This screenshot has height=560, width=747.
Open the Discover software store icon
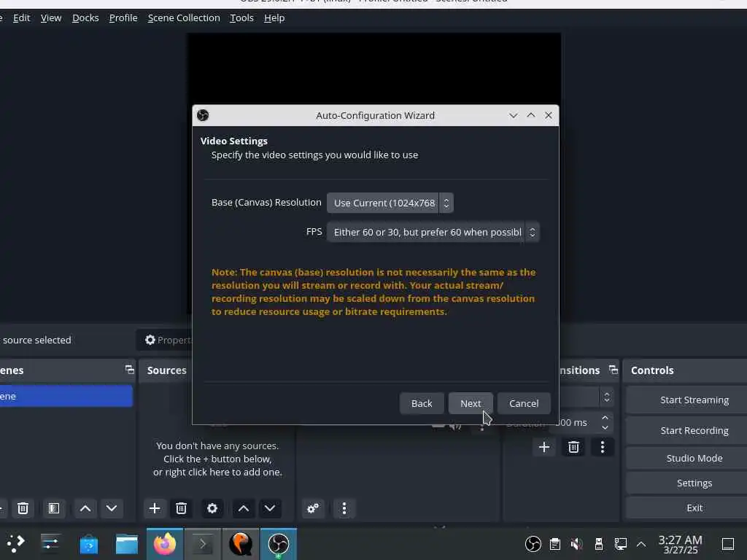tap(88, 544)
